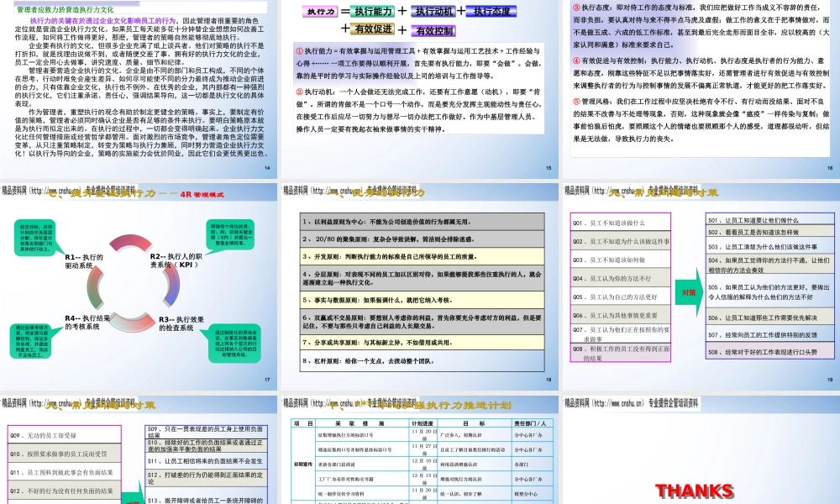Click the purple 有效控制 box
Viewport: 840px width, 504px height.
[433, 30]
